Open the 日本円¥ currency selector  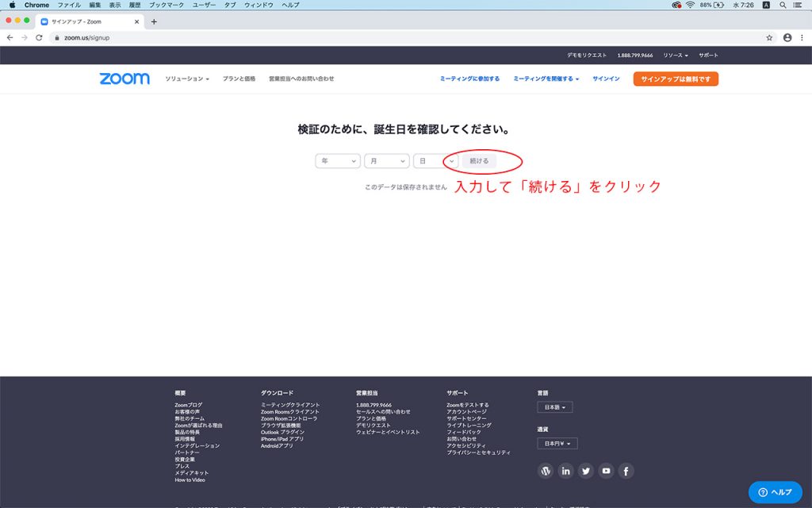(x=557, y=443)
